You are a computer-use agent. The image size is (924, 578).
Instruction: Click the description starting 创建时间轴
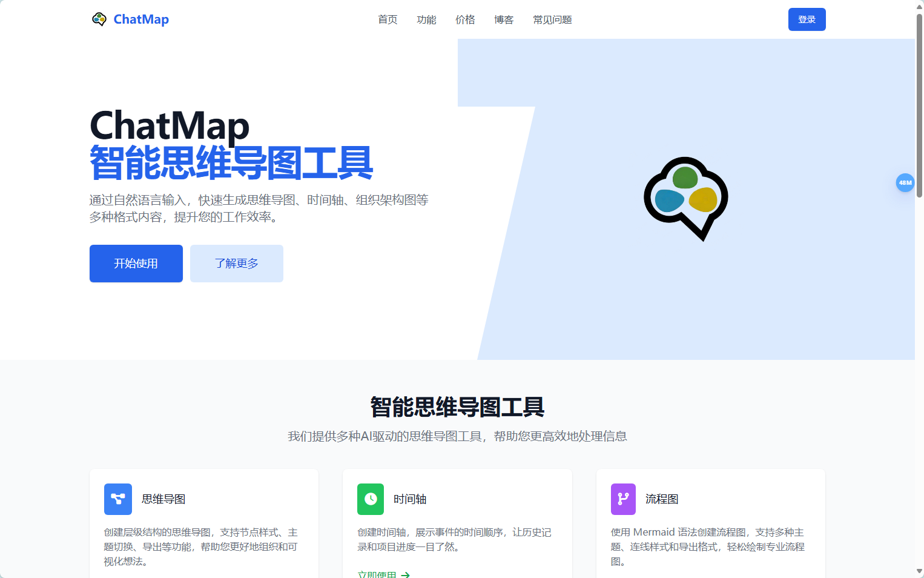pos(454,540)
